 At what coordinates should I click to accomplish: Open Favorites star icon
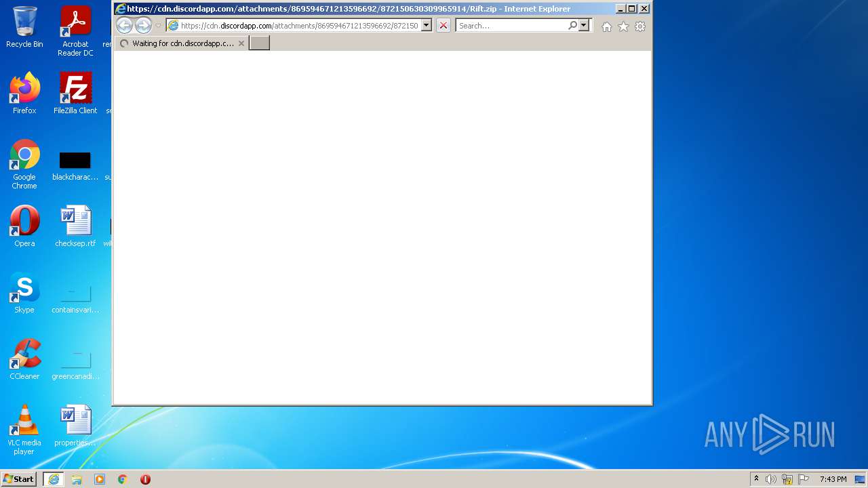coord(623,27)
